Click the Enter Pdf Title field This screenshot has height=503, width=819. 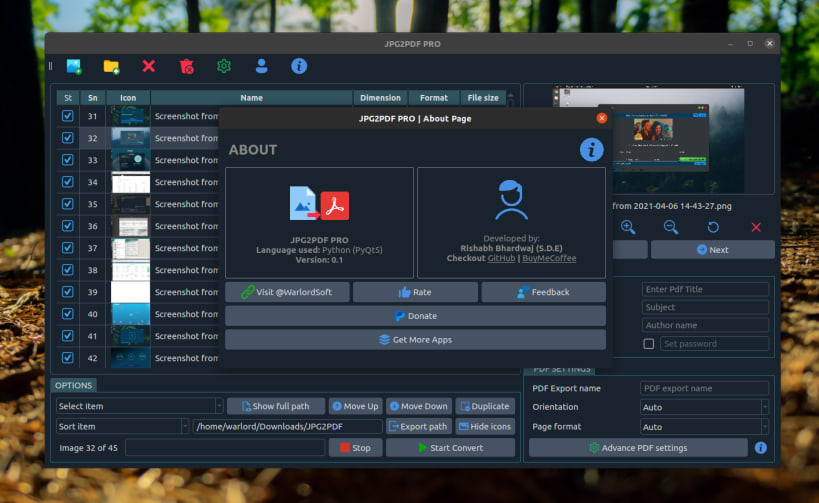pos(705,289)
